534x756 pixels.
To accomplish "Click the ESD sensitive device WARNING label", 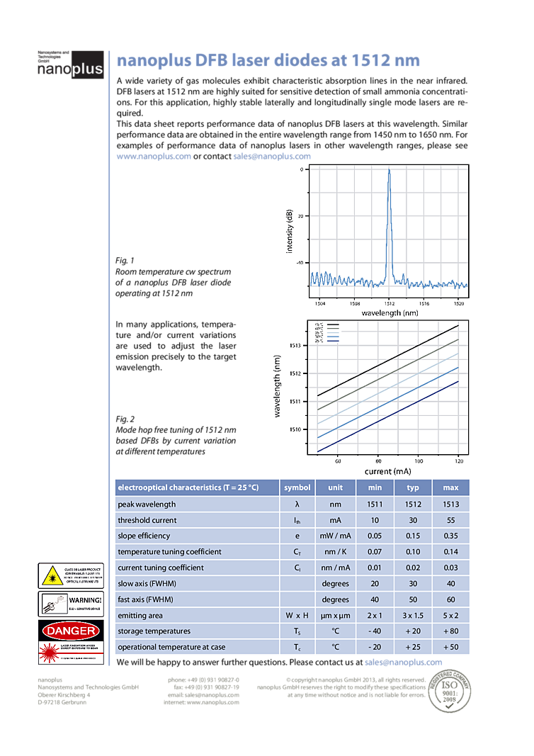I will tap(70, 604).
